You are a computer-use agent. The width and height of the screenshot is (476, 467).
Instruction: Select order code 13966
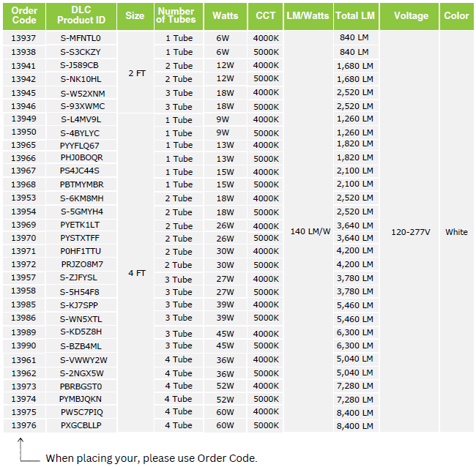tap(23, 158)
